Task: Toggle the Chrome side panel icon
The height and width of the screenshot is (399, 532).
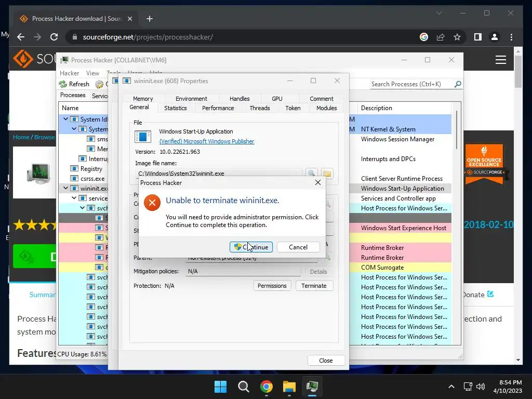Action: point(478,37)
